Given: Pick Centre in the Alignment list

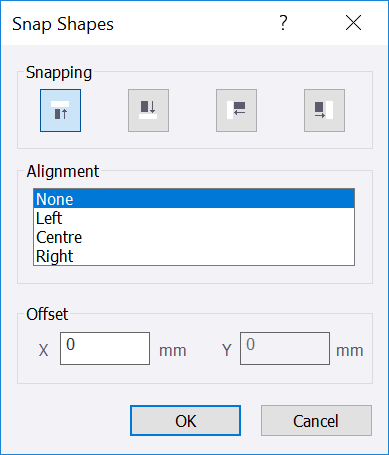Looking at the screenshot, I should (194, 237).
